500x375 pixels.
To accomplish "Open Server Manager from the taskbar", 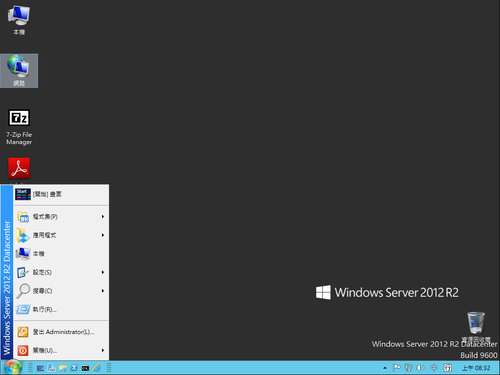I will 40,368.
